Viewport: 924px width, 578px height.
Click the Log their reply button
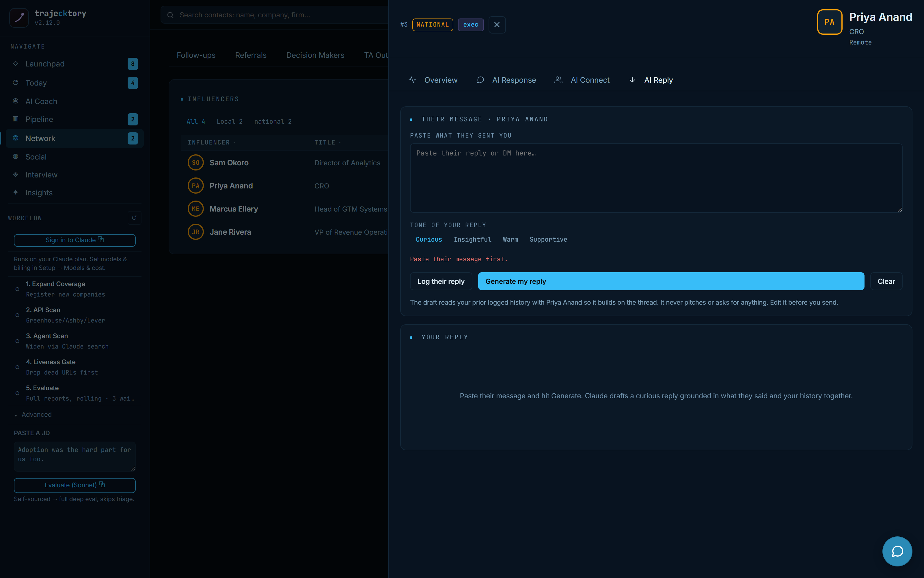point(441,281)
